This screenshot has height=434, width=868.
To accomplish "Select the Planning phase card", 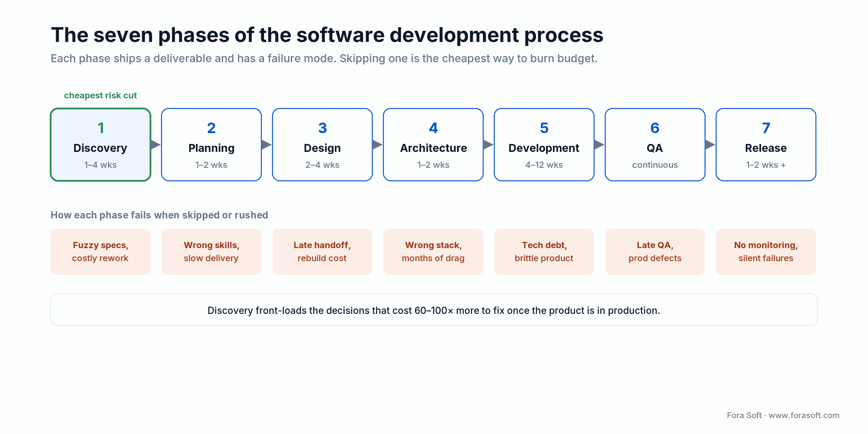I will click(x=211, y=145).
